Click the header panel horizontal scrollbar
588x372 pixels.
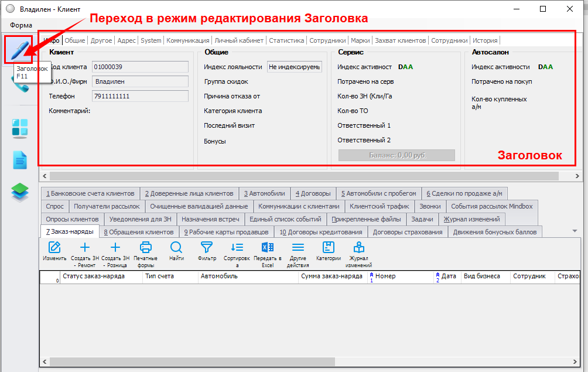click(293, 176)
